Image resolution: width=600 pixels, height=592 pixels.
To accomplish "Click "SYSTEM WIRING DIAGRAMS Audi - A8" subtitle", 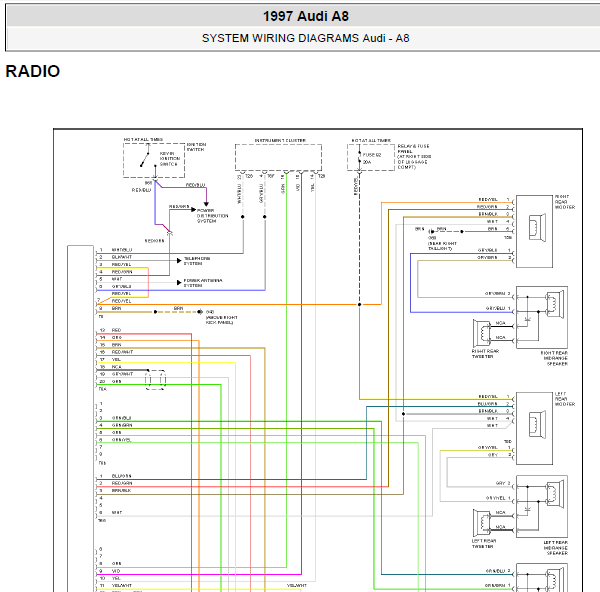I will click(305, 38).
